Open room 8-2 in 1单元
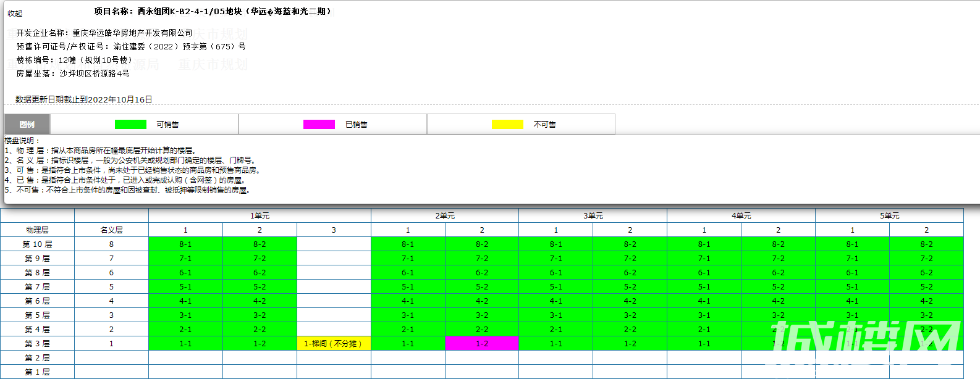The image size is (980, 387). click(260, 244)
